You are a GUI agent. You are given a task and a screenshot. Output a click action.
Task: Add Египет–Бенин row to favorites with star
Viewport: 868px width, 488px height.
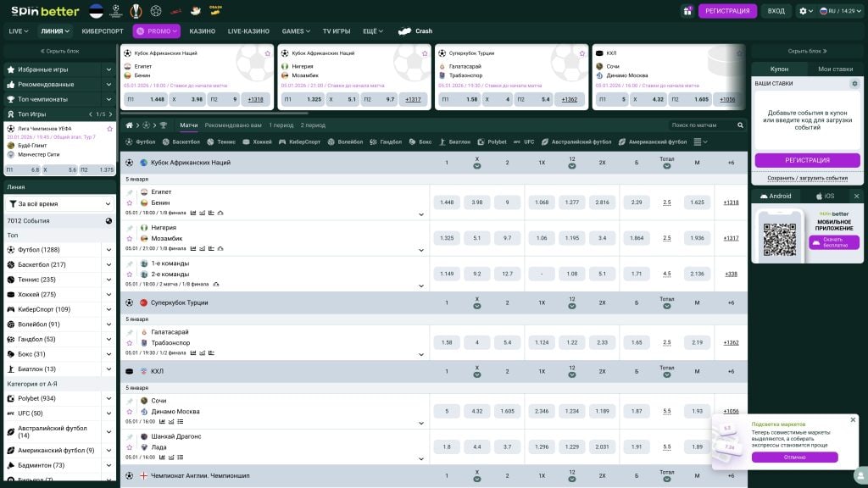[130, 202]
